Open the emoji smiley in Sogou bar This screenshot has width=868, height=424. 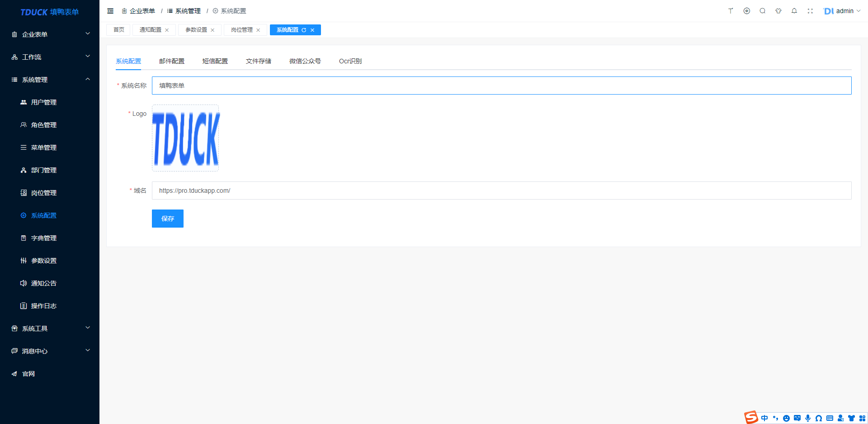786,418
